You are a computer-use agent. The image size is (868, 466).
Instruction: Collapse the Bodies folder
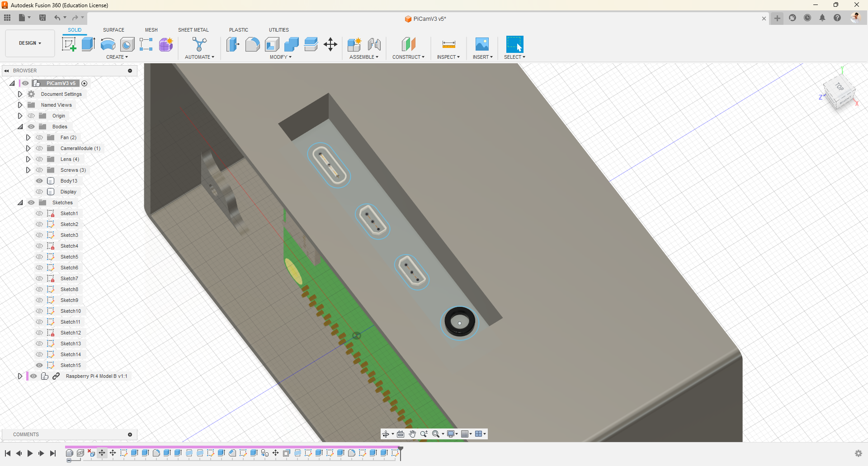20,127
